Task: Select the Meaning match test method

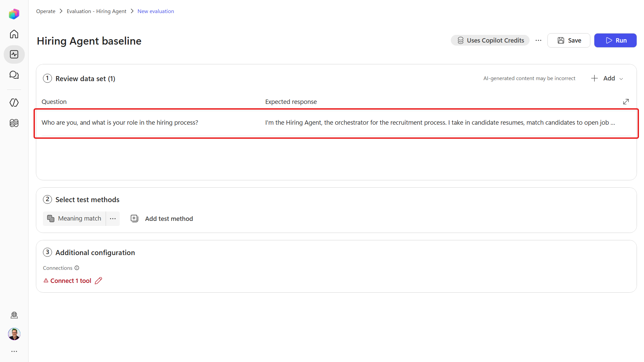Action: point(74,219)
